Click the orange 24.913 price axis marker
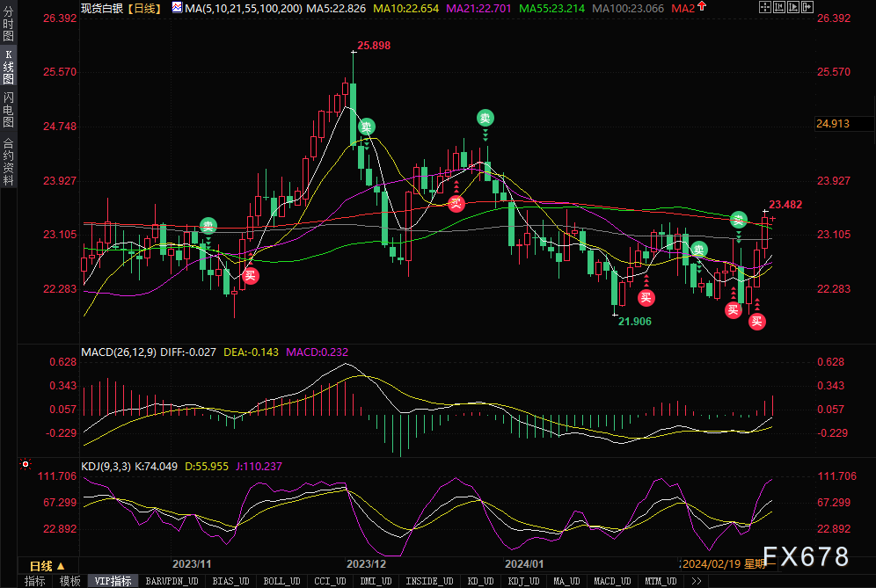876x588 pixels. [x=832, y=124]
